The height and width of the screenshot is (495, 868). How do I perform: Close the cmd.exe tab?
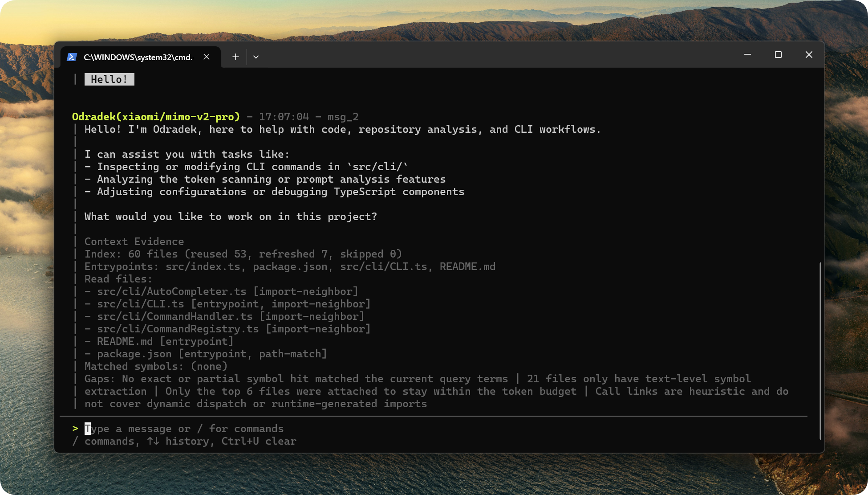click(x=207, y=57)
